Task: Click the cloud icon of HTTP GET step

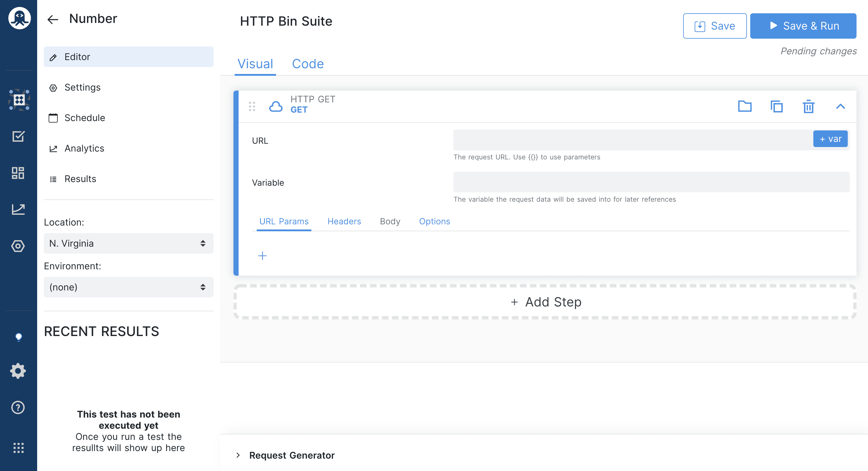Action: tap(276, 107)
